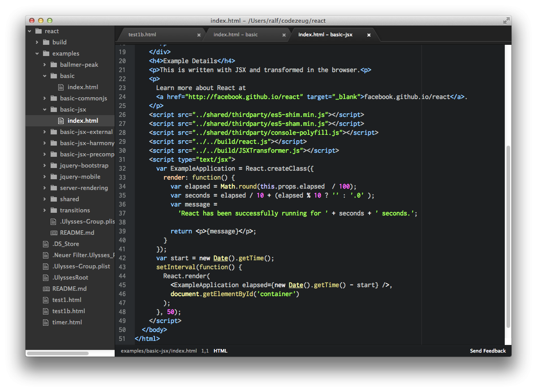
Task: Close the test1b.html tab
Action: (199, 35)
